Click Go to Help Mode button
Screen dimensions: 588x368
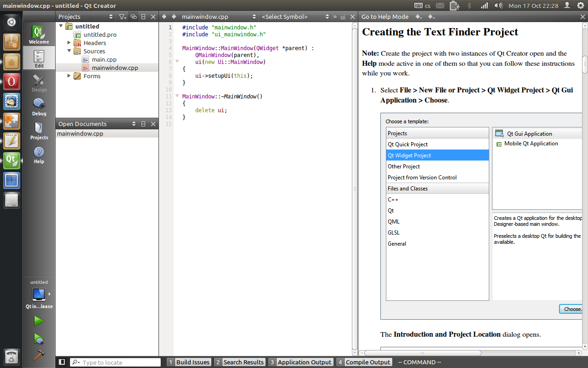(x=385, y=17)
